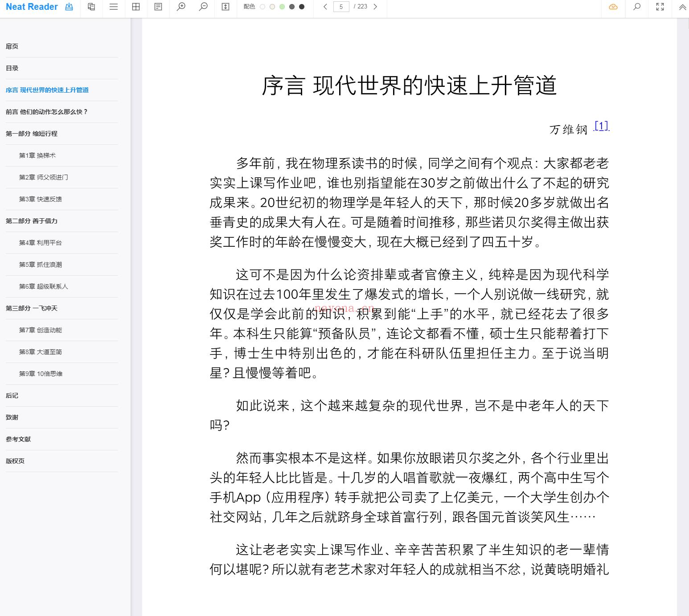The height and width of the screenshot is (616, 689).
Task: Click the page number input field
Action: coord(341,7)
